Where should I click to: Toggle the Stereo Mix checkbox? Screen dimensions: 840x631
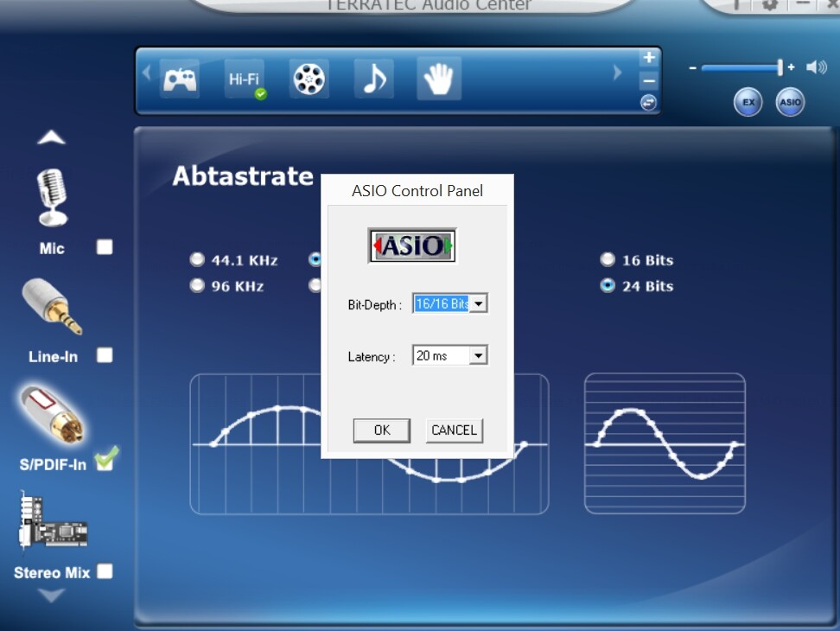tap(105, 571)
